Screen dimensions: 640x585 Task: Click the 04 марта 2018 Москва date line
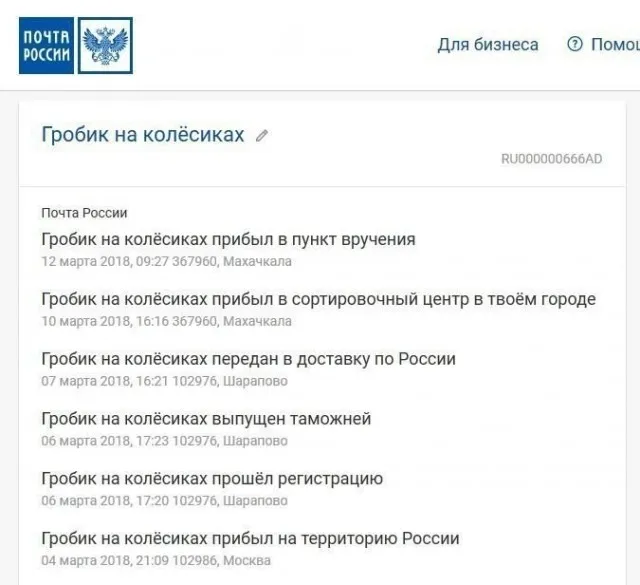tap(155, 561)
